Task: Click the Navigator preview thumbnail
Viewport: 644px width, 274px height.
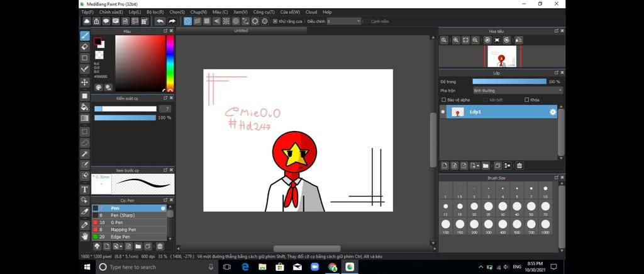Action: [502, 56]
